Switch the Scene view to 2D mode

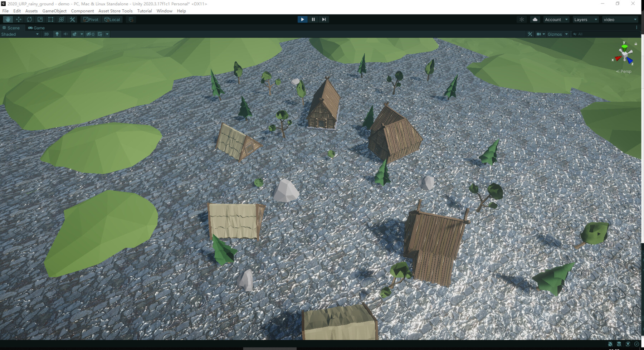pyautogui.click(x=46, y=34)
